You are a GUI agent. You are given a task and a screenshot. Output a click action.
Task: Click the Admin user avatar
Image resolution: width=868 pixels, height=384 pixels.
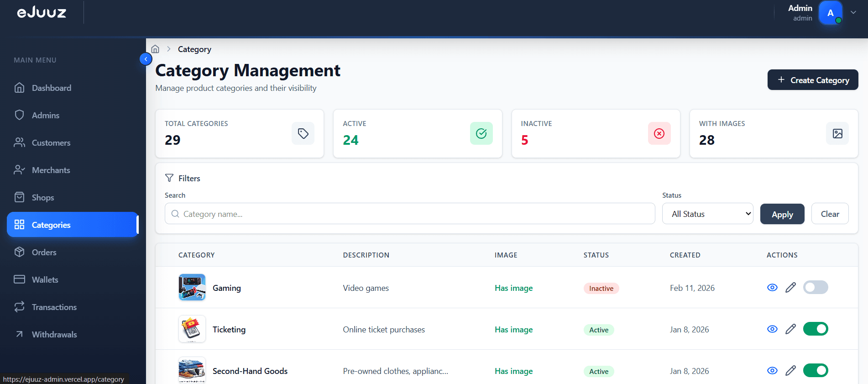(831, 13)
